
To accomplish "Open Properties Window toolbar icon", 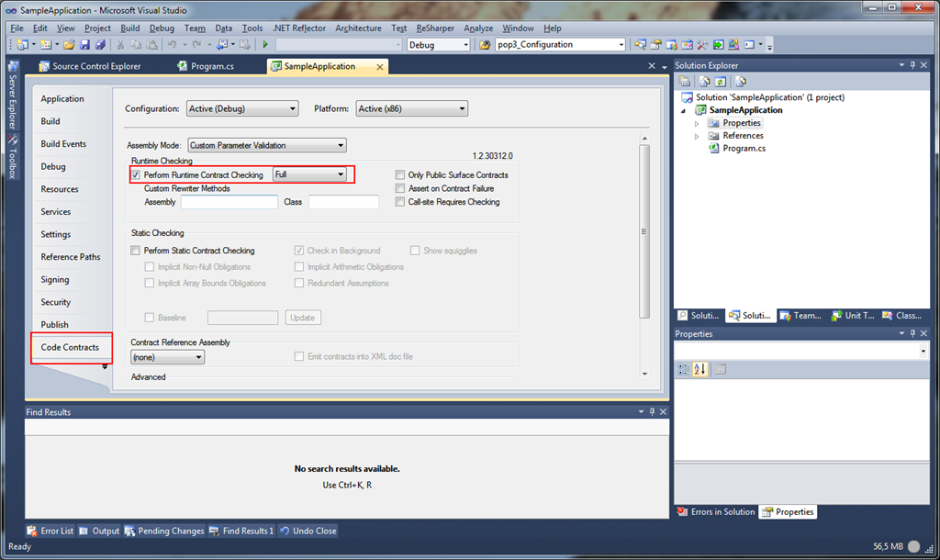I will coord(655,45).
